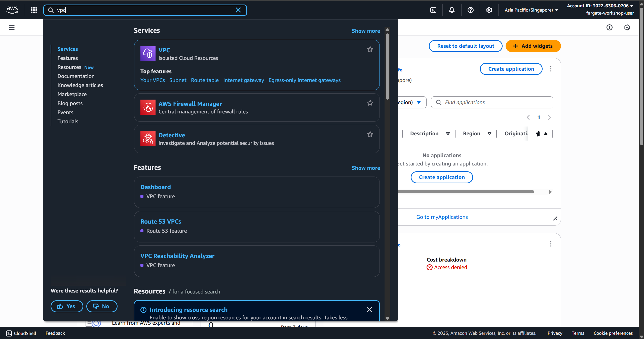Click Show more beside Features heading

(x=366, y=168)
